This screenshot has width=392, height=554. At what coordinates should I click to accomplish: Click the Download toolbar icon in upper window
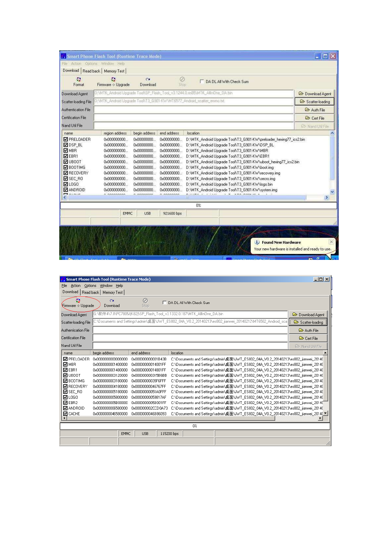tap(148, 82)
